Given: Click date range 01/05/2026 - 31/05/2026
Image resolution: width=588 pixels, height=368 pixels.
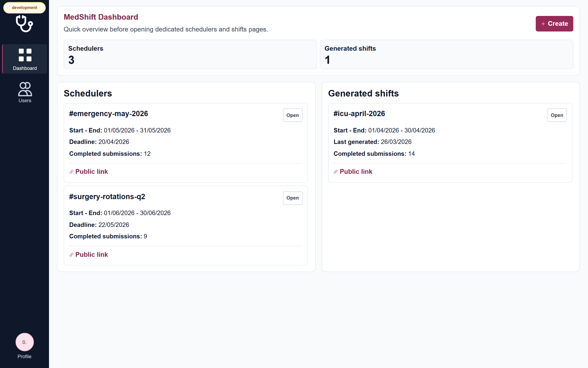Looking at the screenshot, I should pyautogui.click(x=137, y=130).
